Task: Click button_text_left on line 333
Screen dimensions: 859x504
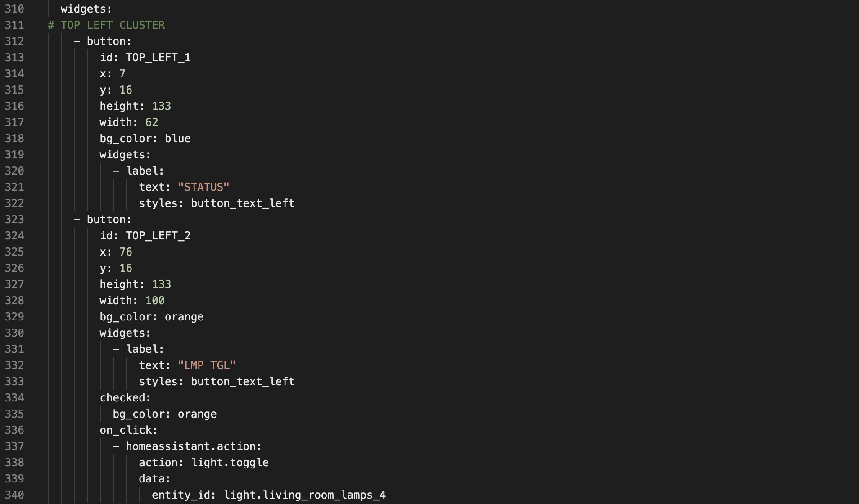Action: point(243,382)
